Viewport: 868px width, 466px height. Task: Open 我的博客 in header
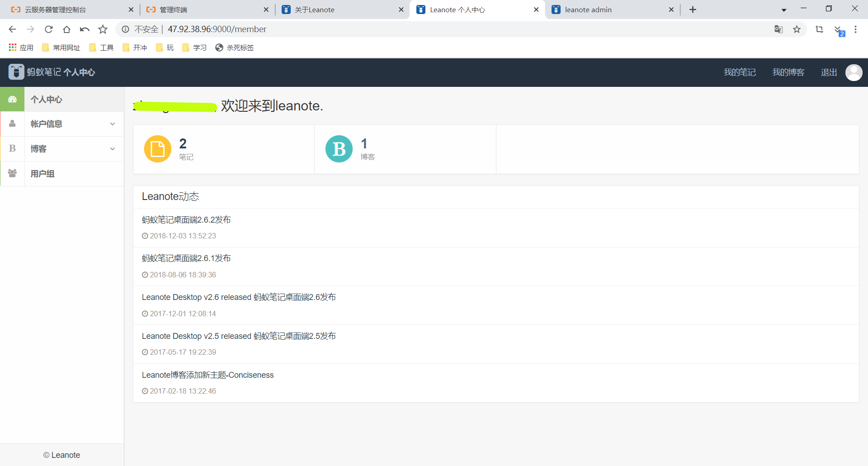pos(788,72)
